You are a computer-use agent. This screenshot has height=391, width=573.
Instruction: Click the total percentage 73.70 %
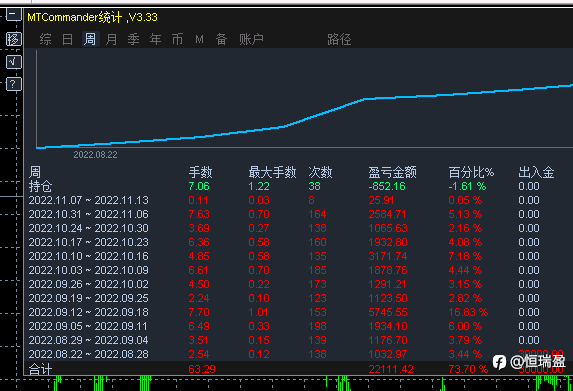tap(468, 369)
